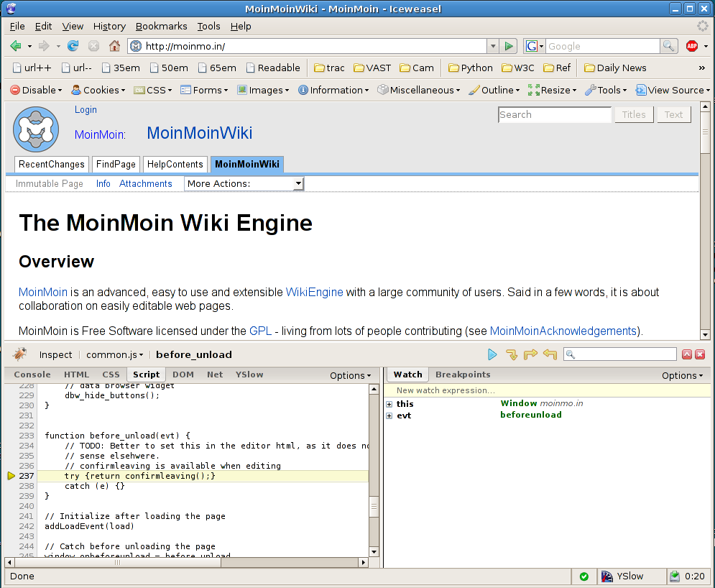Expand the 'this' watch variable
This screenshot has height=588, width=715.
(x=389, y=404)
